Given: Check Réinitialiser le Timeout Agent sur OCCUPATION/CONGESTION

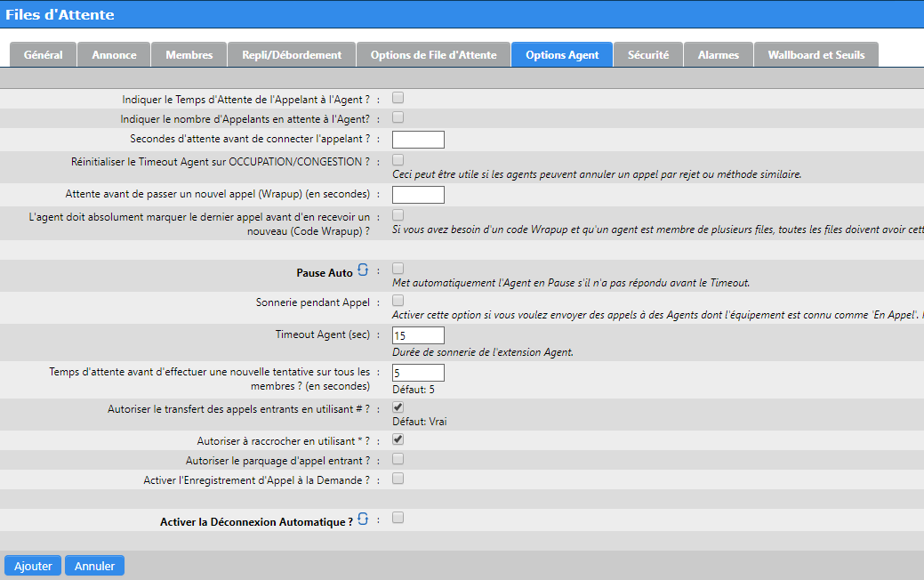Looking at the screenshot, I should (x=398, y=160).
